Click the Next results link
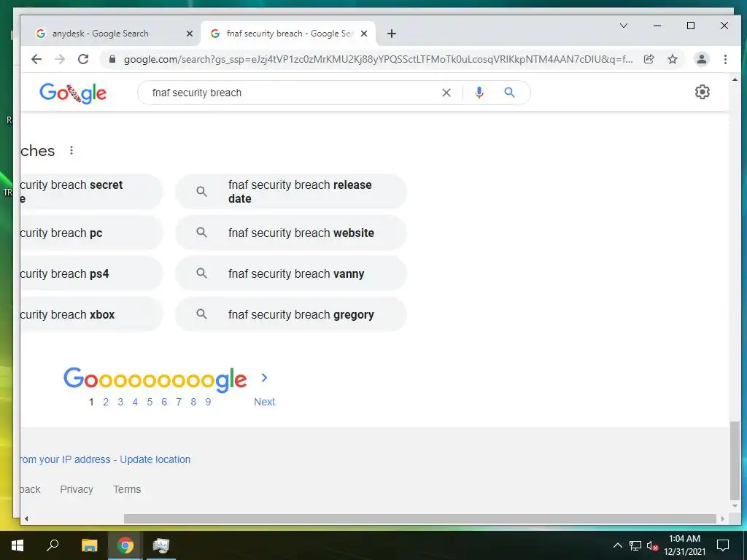Screen dimensions: 747x560 coord(264,402)
